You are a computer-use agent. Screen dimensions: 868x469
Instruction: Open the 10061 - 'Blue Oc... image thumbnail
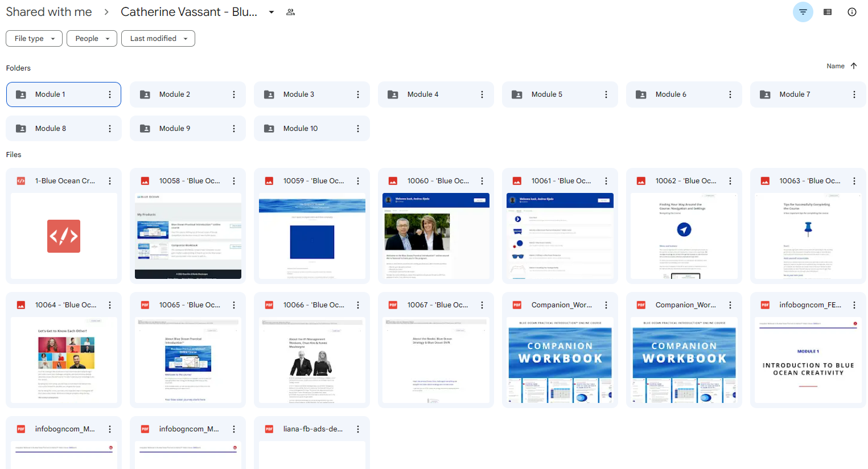[x=560, y=236]
